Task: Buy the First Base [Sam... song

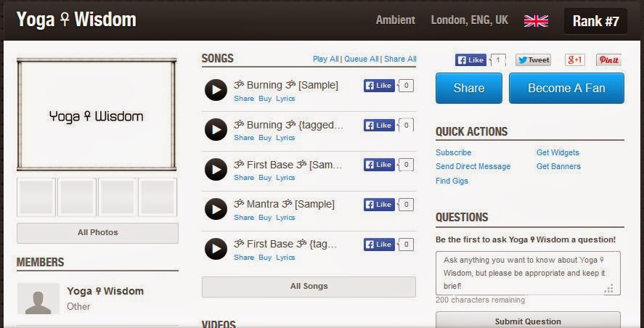Action: (265, 178)
